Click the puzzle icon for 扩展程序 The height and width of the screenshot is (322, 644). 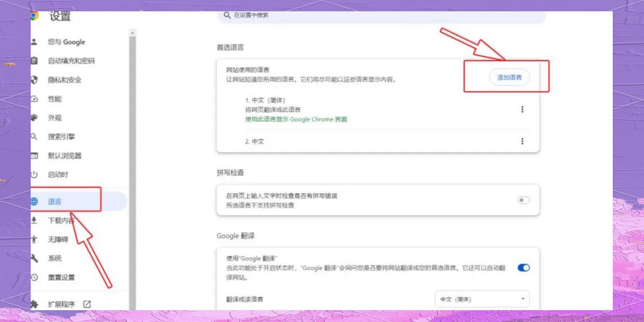coord(34,304)
